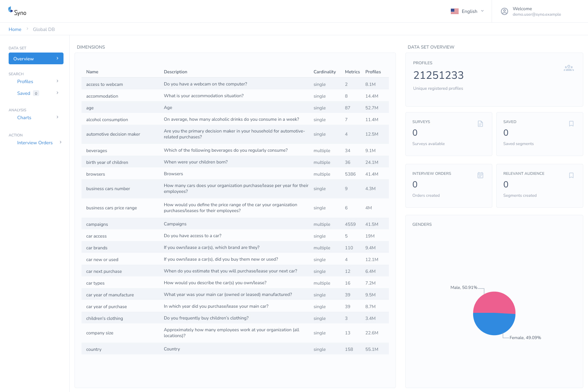The width and height of the screenshot is (588, 392).
Task: Click the Global DB breadcrumb
Action: [x=44, y=29]
